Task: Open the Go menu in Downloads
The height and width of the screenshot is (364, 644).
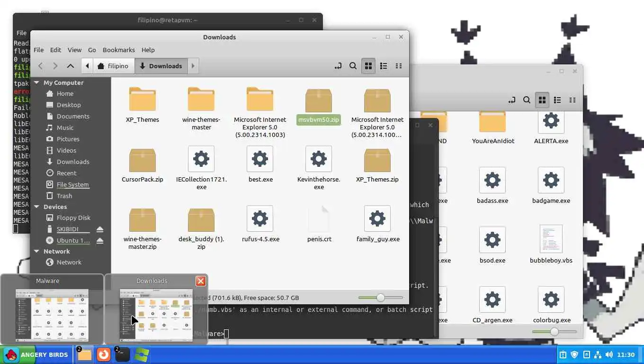Action: coord(92,50)
